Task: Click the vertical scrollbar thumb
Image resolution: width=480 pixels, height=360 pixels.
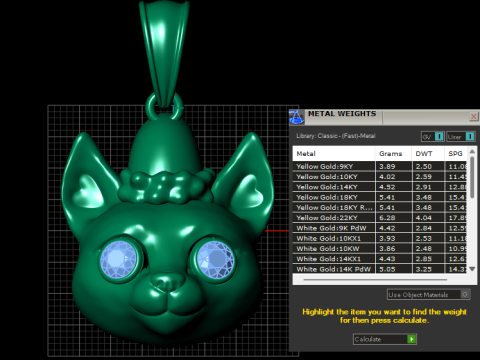Action: click(472, 177)
